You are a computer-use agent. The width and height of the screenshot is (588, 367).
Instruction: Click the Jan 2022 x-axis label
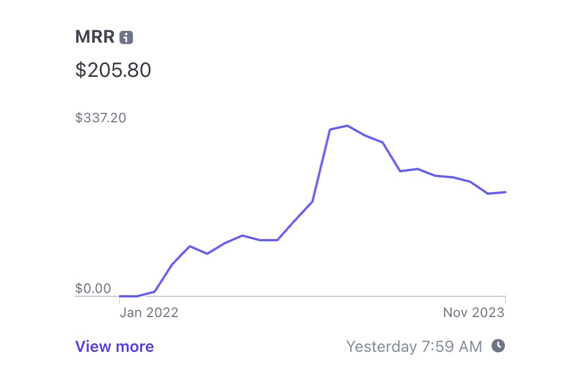(149, 313)
